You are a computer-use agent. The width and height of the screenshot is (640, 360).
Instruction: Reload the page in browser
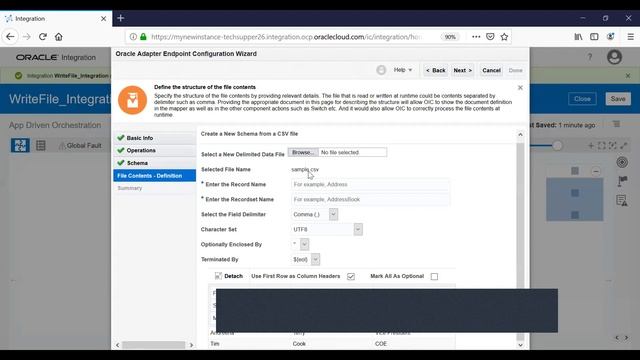(x=42, y=37)
